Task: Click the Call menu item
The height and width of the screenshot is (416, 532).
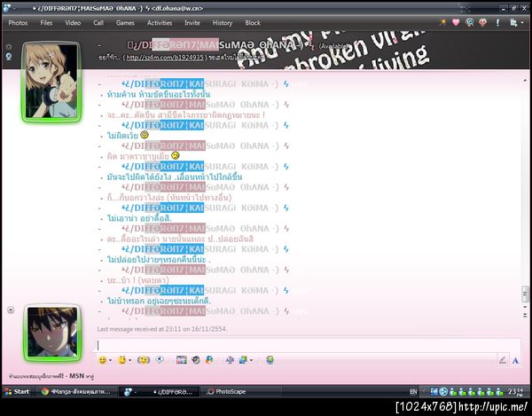Action: [x=98, y=23]
